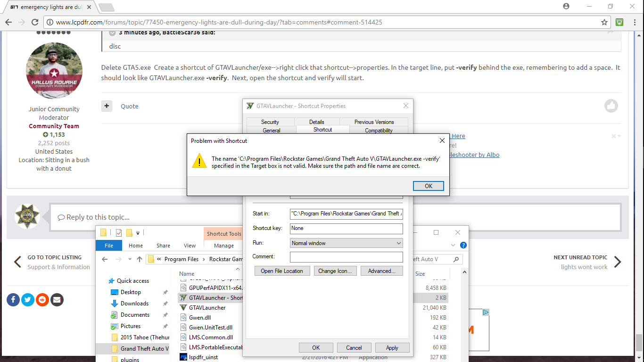Click the Advanced... button
This screenshot has height=362, width=644.
tap(382, 271)
